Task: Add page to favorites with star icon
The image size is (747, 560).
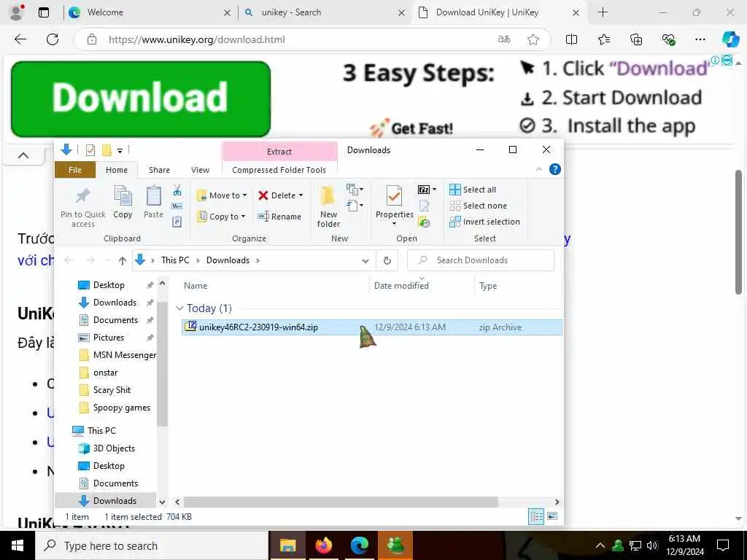Action: [533, 39]
